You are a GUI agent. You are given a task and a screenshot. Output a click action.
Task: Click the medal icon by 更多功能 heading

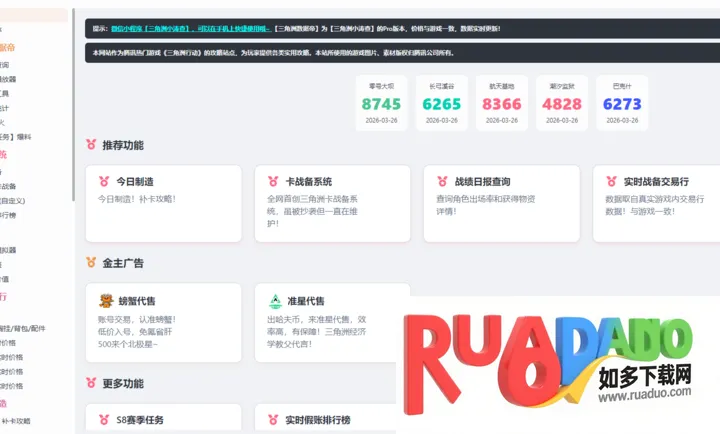91,383
